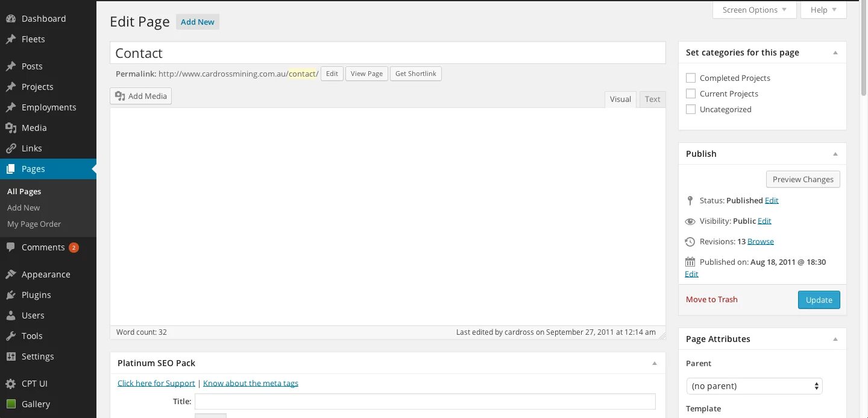Click the page vertical scrollbar

click(x=863, y=48)
